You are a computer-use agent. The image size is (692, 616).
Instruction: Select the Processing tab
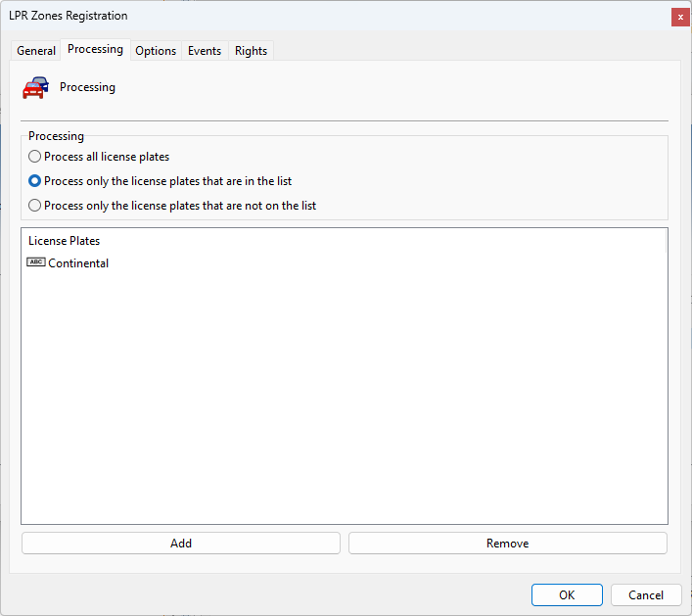pos(95,49)
